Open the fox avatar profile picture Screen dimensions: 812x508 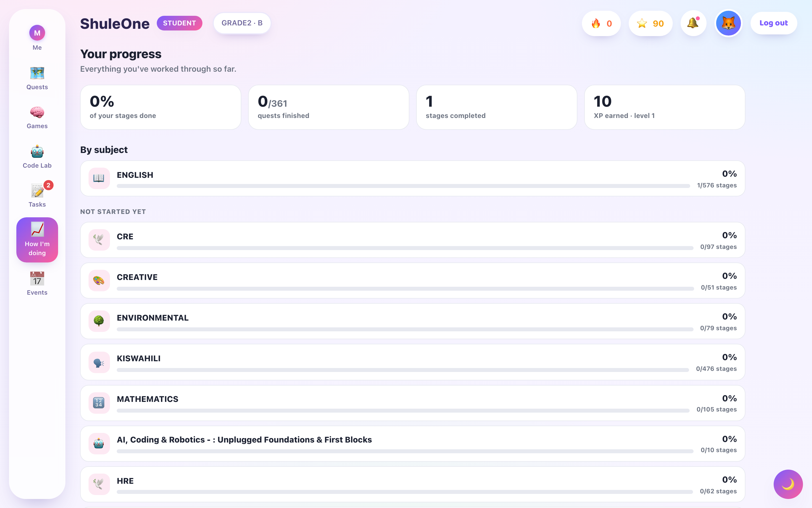pyautogui.click(x=728, y=23)
